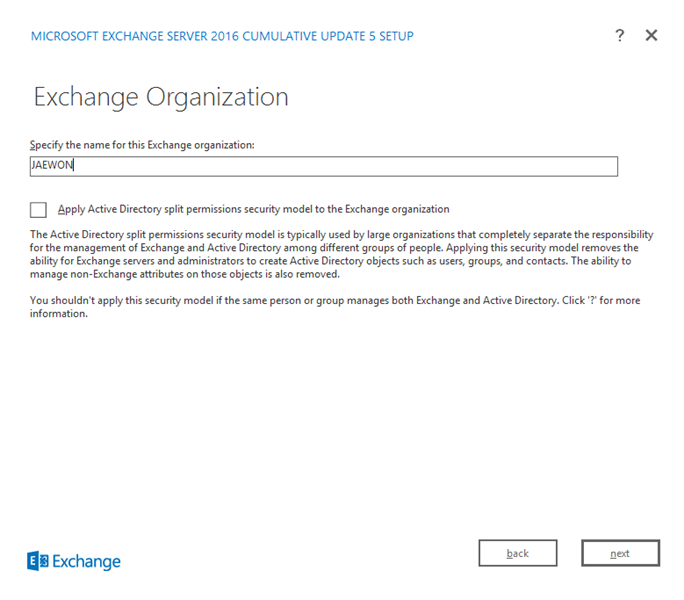Click the paragraph starting 'The Active Directory split permissions'
Screen dimensions: 684x600
point(342,254)
